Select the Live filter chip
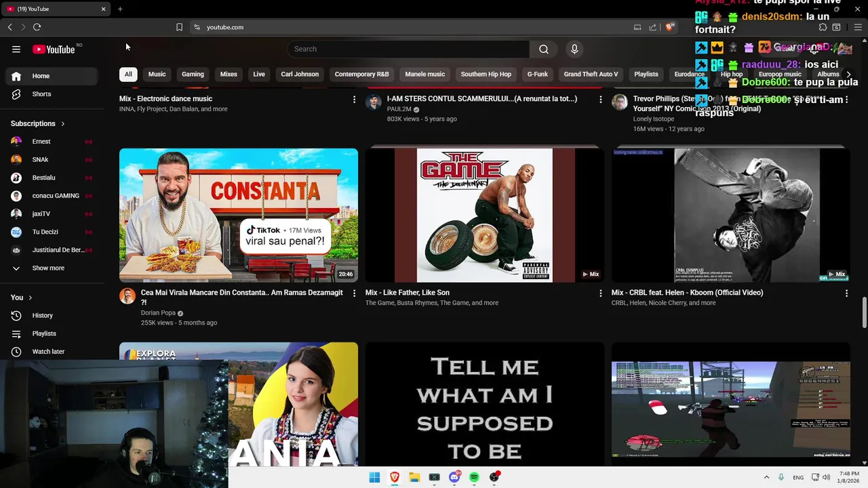 tap(259, 75)
